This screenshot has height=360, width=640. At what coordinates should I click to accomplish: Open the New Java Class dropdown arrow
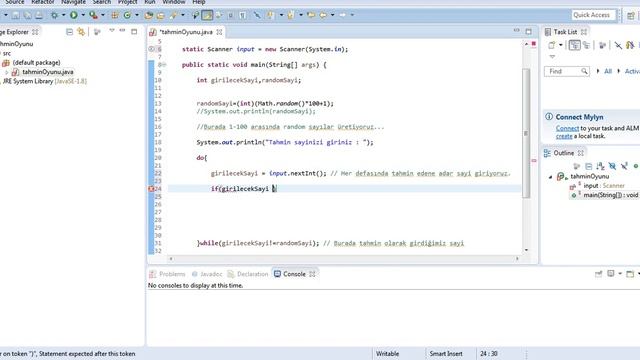click(137, 15)
